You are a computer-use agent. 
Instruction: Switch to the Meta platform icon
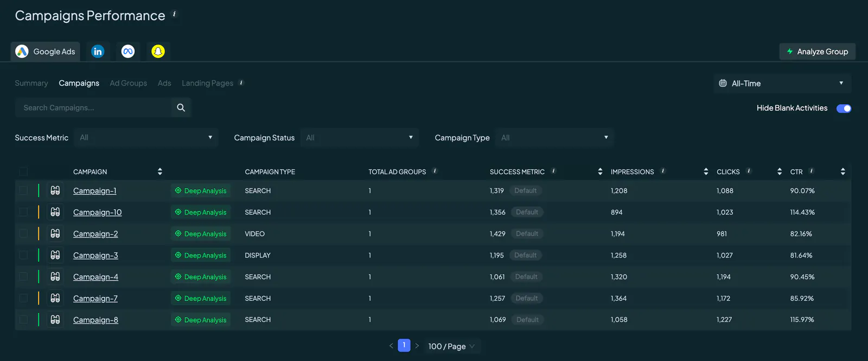pos(128,51)
